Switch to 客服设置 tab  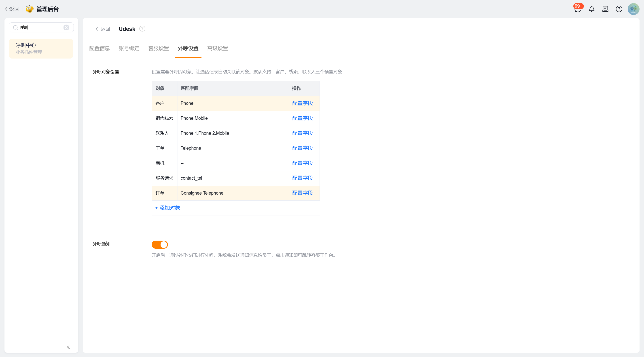159,48
